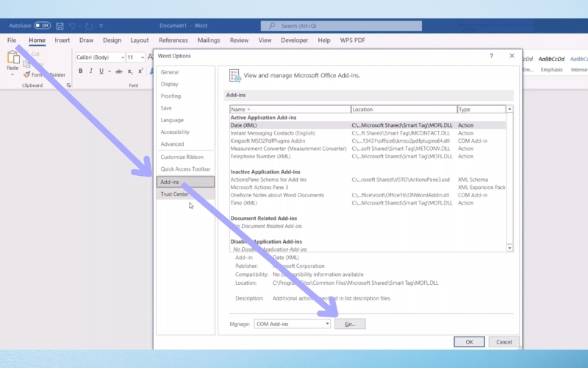
Task: Toggle strikethrough text formatting
Action: coord(117,71)
